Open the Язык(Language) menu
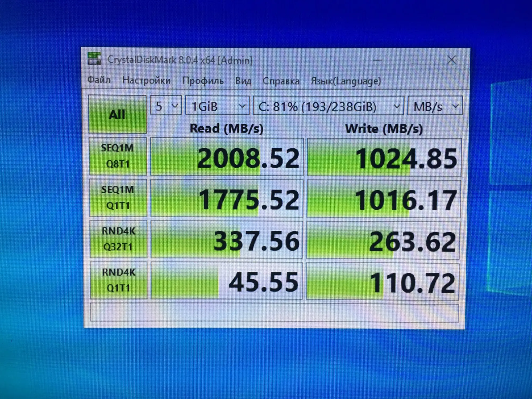Screen dimensions: 532x399 point(346,81)
